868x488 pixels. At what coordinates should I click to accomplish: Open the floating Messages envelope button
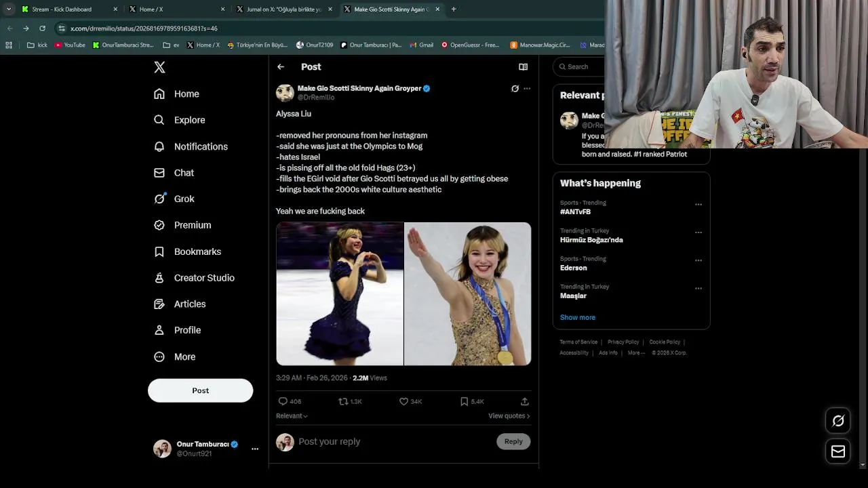[x=838, y=451]
